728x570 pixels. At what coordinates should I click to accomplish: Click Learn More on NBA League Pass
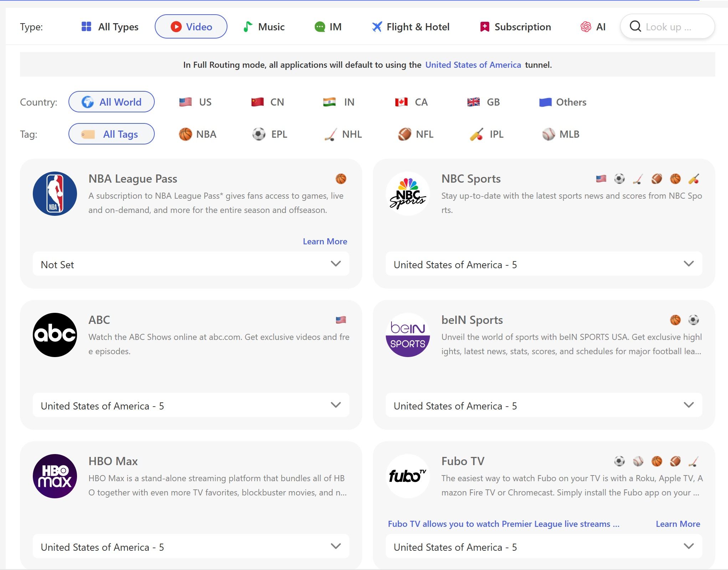pos(324,241)
